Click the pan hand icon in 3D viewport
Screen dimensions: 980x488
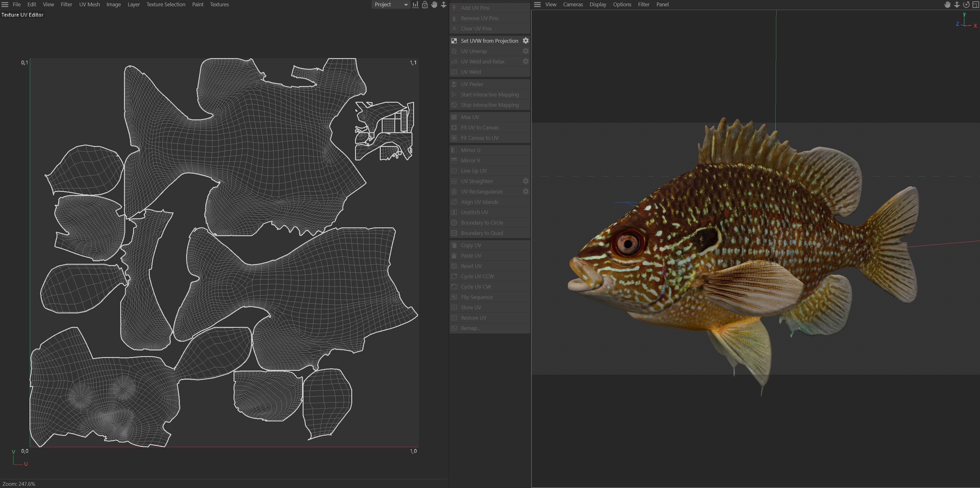(947, 5)
